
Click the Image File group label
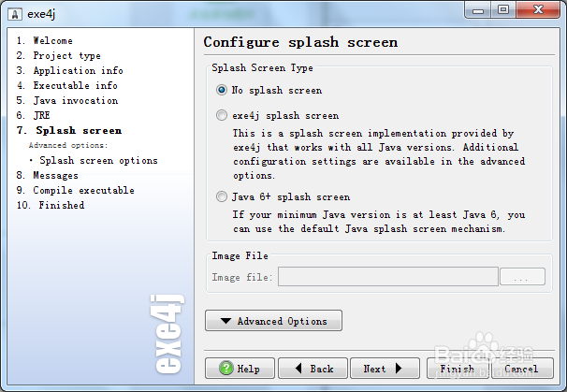(x=240, y=255)
